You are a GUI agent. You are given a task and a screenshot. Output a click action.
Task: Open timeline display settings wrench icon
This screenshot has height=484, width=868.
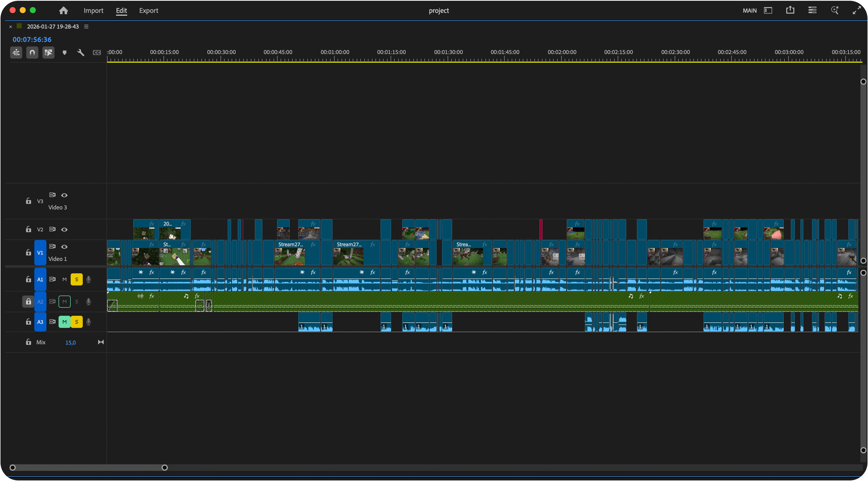(81, 53)
